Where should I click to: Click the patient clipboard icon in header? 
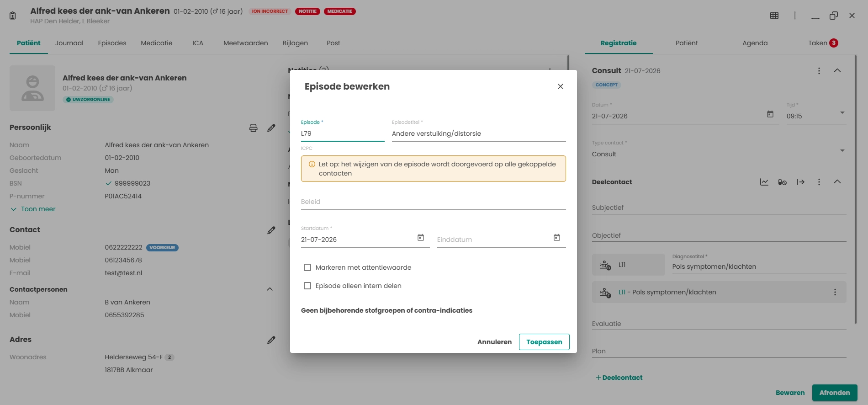(x=13, y=16)
